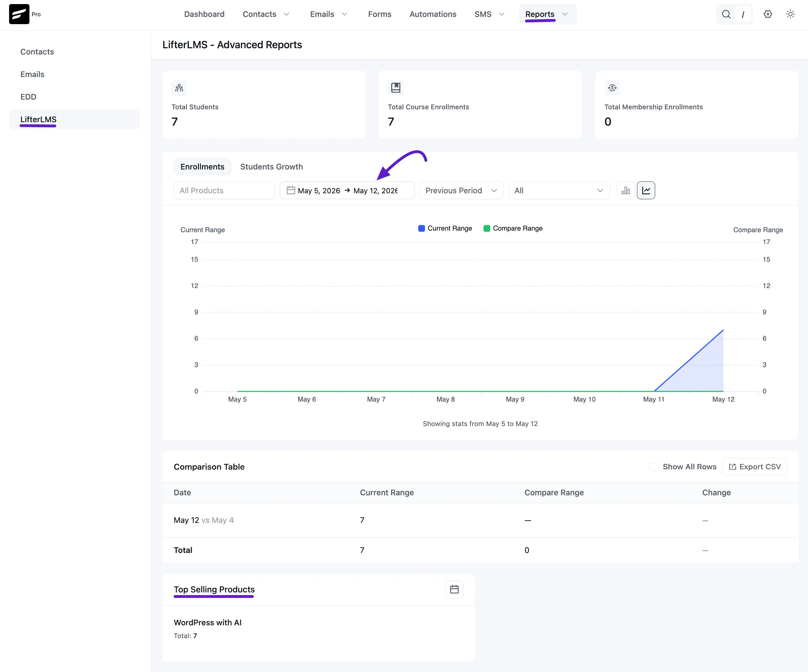Open LifterLMS report in sidebar

coord(74,119)
